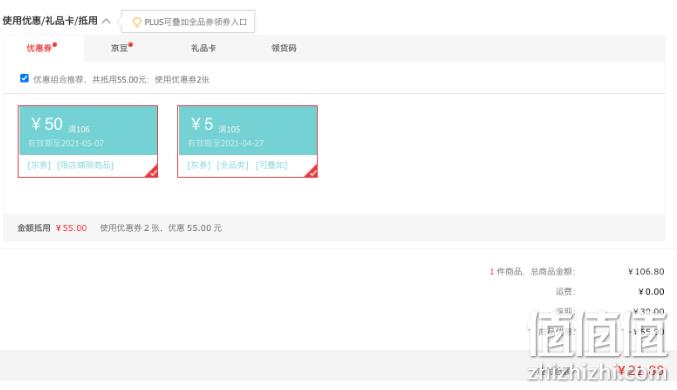677x390 pixels.
Task: Collapse the 使用优惠/礼品卡/抵用 section chevron
Action: click(106, 21)
